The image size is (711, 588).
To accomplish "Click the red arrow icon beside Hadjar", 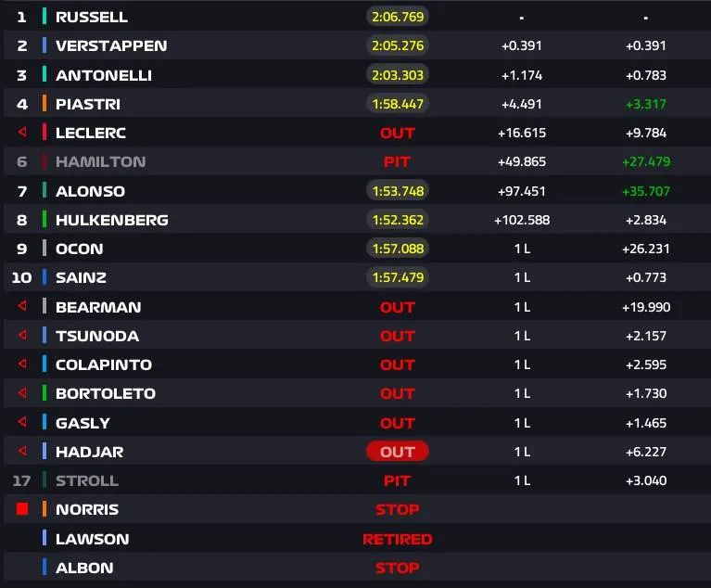I will [22, 451].
